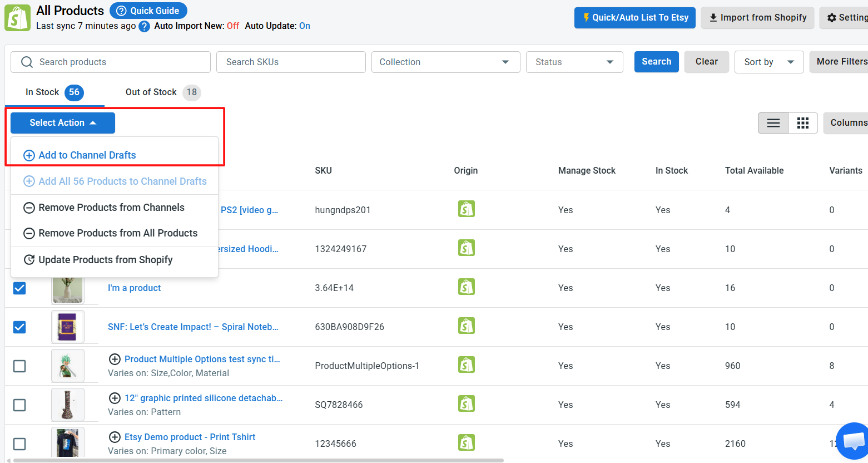
Task: Uncheck the I'm a product row checkbox
Action: click(x=19, y=288)
